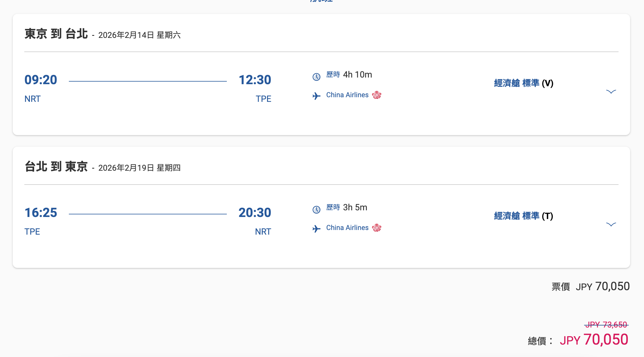Click the clock icon on the Tokyo–Taipei flight
Image resolution: width=644 pixels, height=357 pixels.
[317, 77]
